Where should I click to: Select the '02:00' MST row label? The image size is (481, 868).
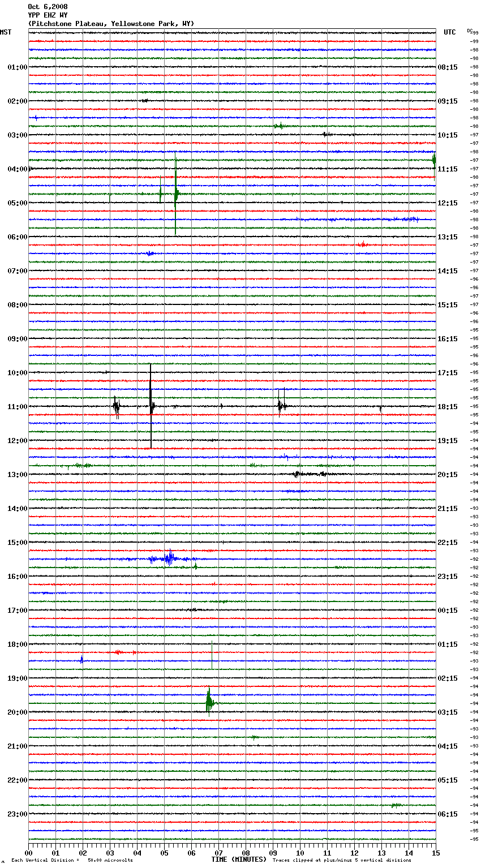click(17, 101)
